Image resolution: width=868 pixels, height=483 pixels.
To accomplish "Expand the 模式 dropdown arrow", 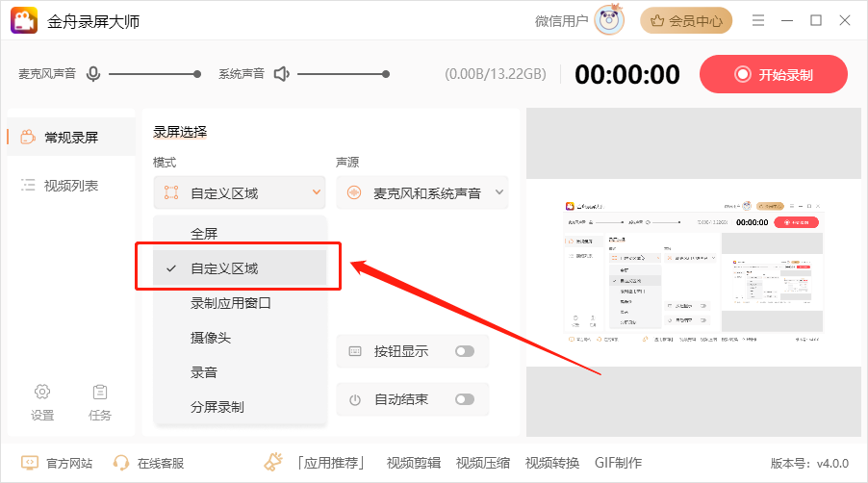I will pos(316,192).
